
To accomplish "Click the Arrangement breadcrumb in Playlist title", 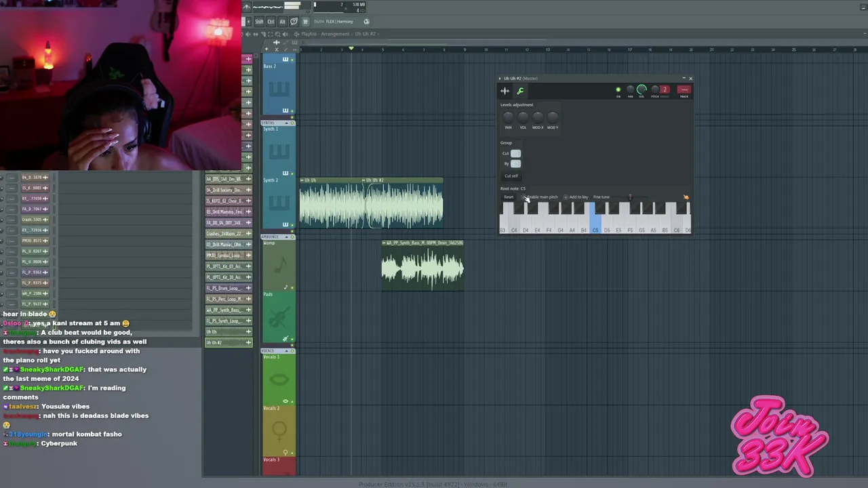I will 335,34.
